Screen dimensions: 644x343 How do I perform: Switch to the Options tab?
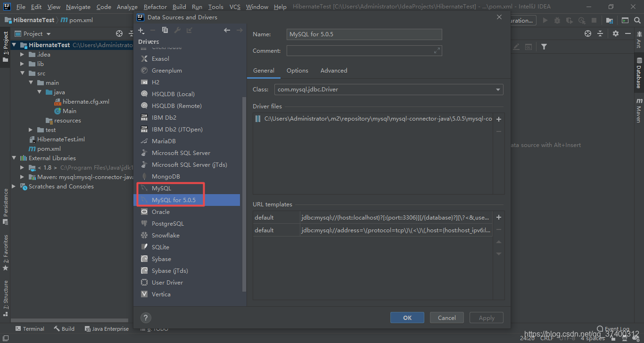[297, 71]
